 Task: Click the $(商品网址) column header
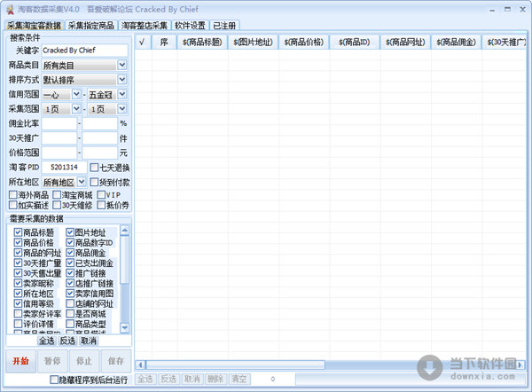click(405, 42)
